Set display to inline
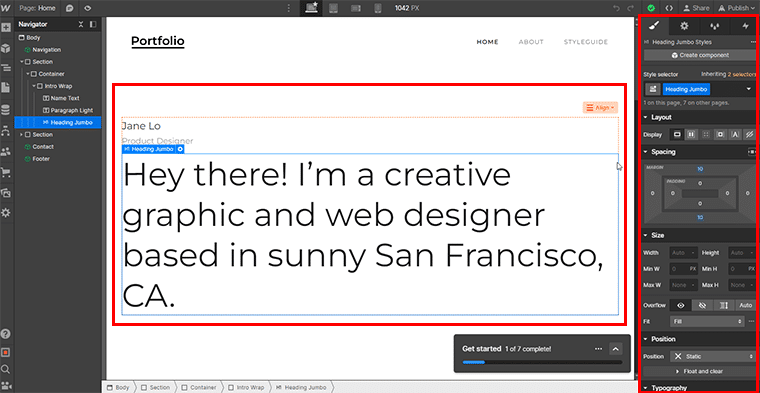 tap(735, 134)
